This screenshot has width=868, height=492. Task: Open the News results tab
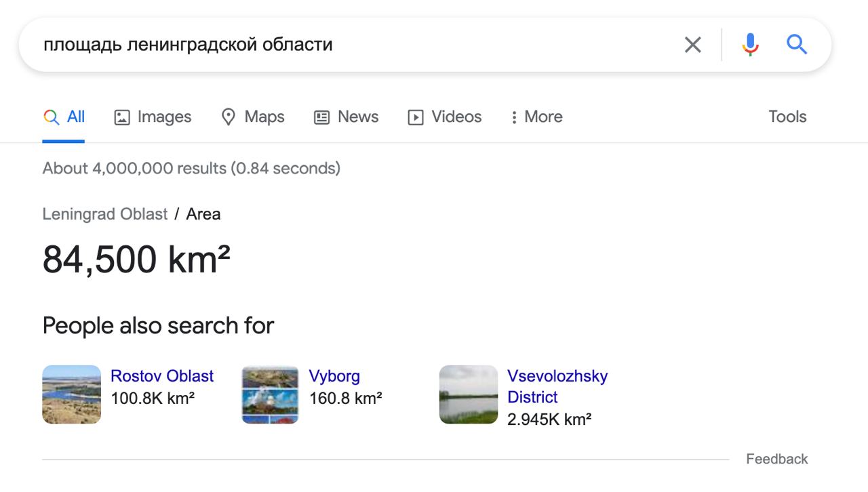[x=346, y=117]
